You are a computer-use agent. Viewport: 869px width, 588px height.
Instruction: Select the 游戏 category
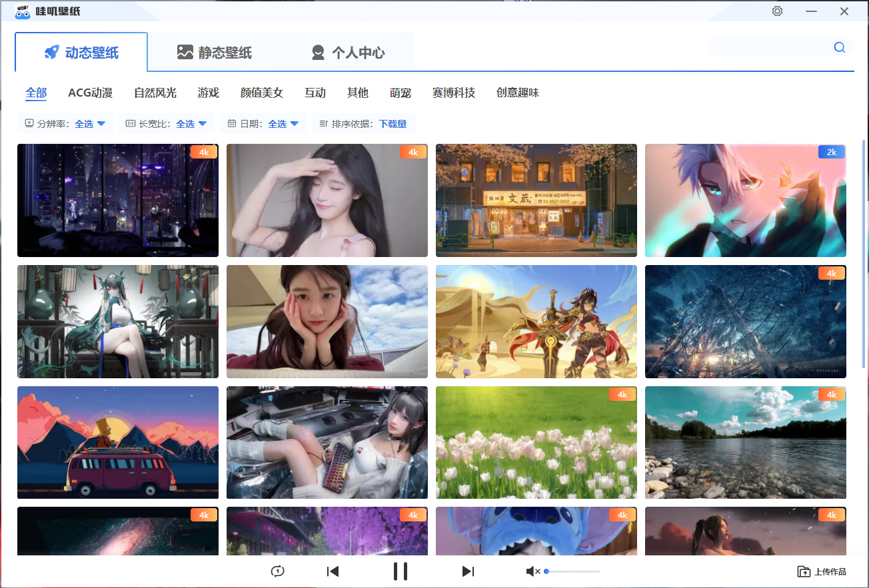(209, 93)
